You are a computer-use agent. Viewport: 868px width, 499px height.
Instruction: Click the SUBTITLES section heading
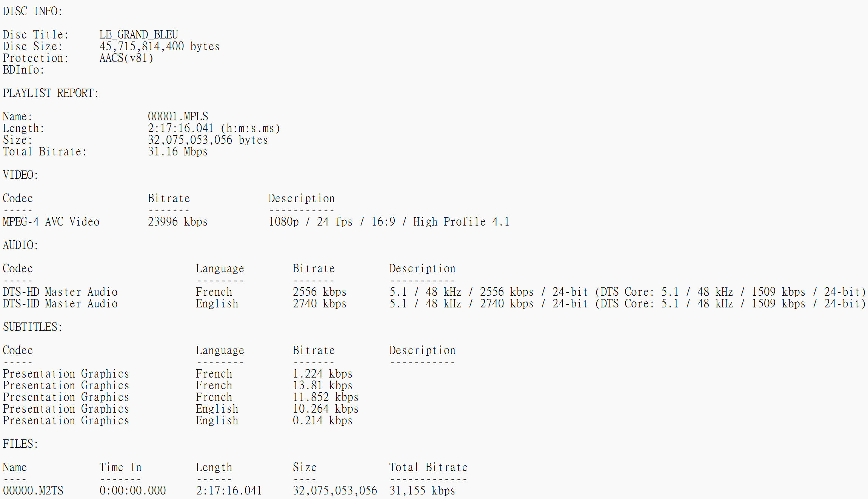tap(32, 327)
